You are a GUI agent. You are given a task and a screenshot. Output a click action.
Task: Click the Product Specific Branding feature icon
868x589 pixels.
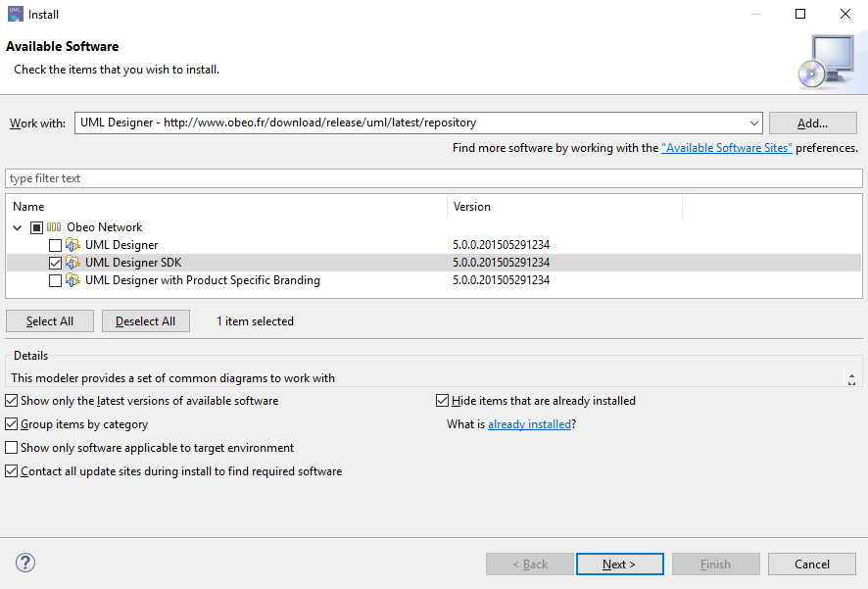(72, 279)
